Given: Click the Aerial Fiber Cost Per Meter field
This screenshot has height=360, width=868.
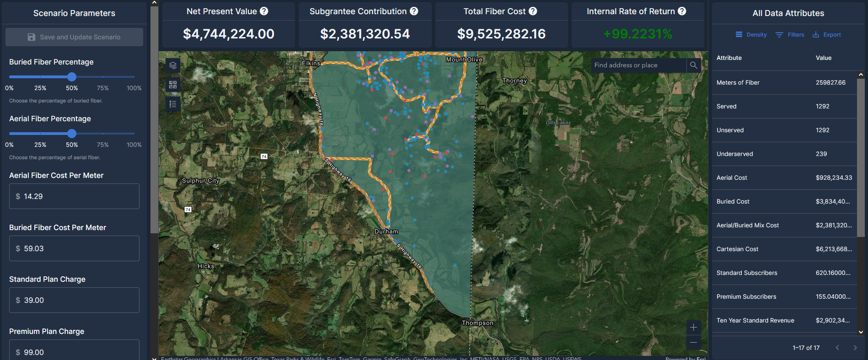Looking at the screenshot, I should 74,196.
